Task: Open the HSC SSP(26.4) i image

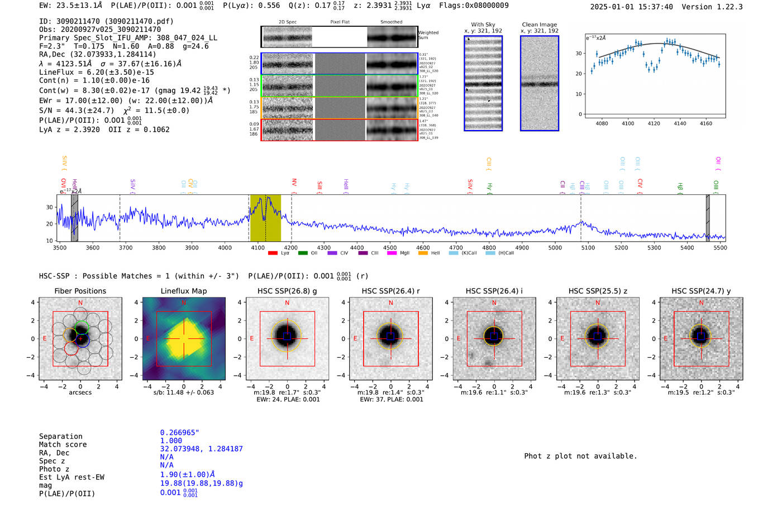Action: [494, 339]
